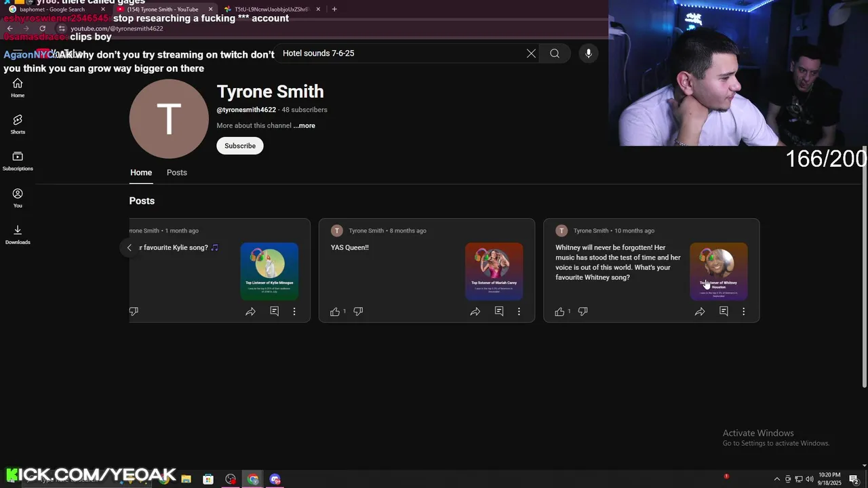Open comments on the Kylie song post
Image resolution: width=868 pixels, height=488 pixels.
click(x=274, y=311)
